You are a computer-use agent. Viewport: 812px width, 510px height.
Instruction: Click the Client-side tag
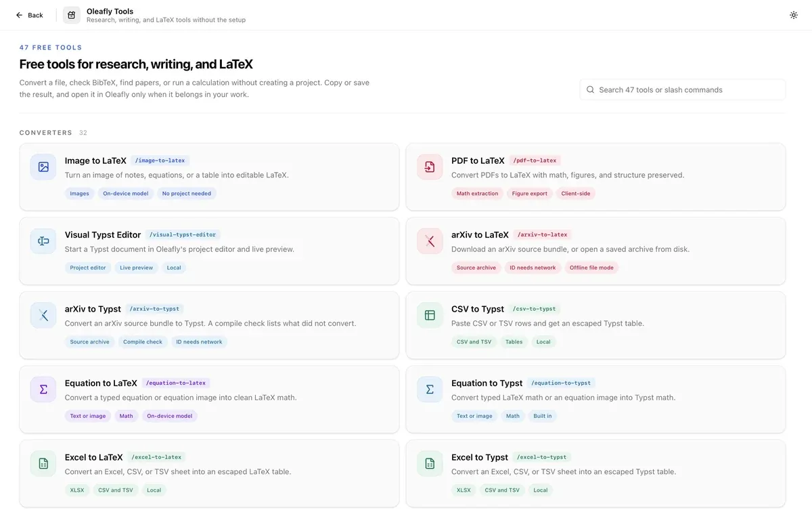[x=576, y=194]
